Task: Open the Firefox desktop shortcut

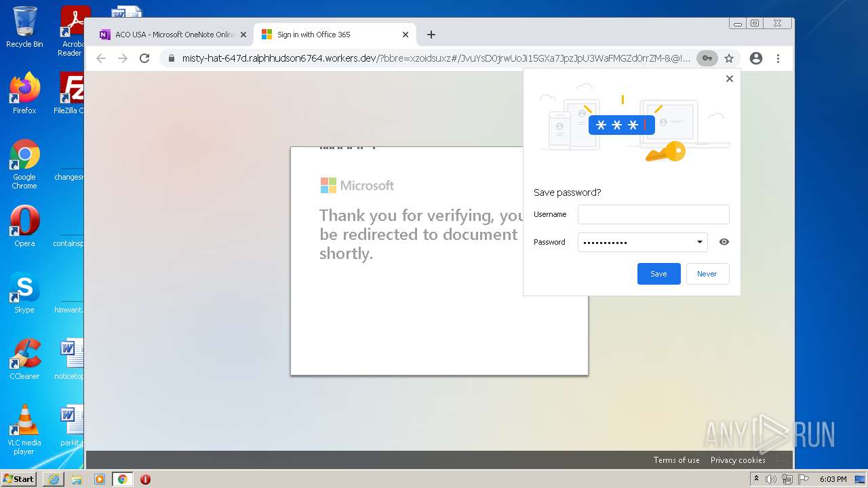Action: coord(24,93)
